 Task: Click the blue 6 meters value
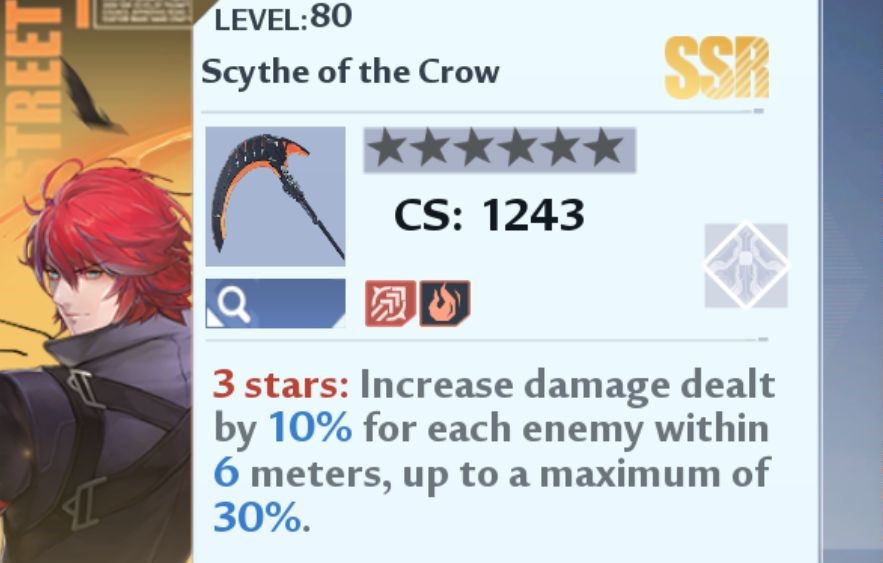pyautogui.click(x=226, y=473)
